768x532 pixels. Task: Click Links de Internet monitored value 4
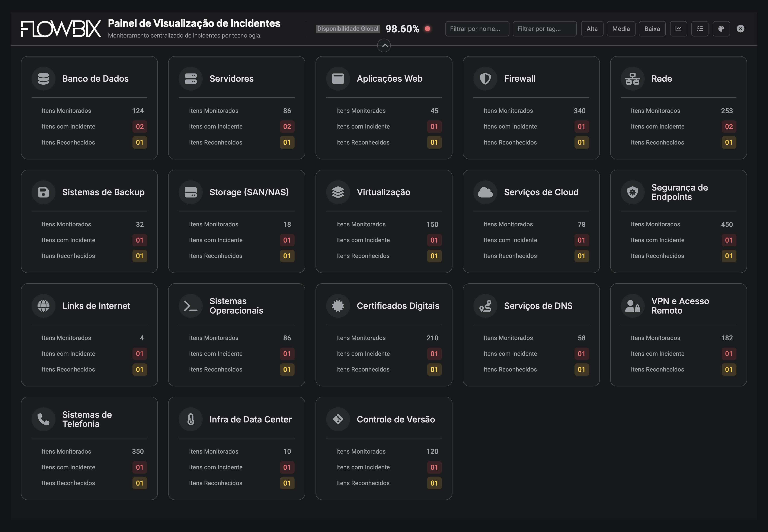click(x=142, y=338)
